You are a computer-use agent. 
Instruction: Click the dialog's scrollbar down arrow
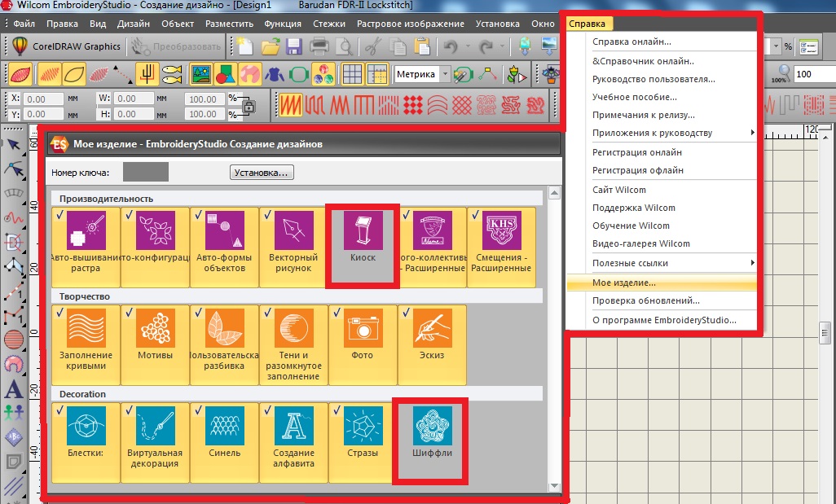[554, 486]
